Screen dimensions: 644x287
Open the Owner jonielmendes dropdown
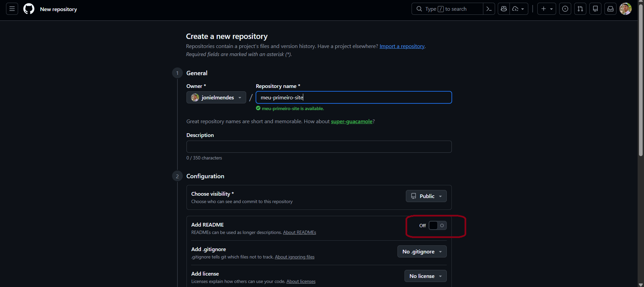[216, 97]
